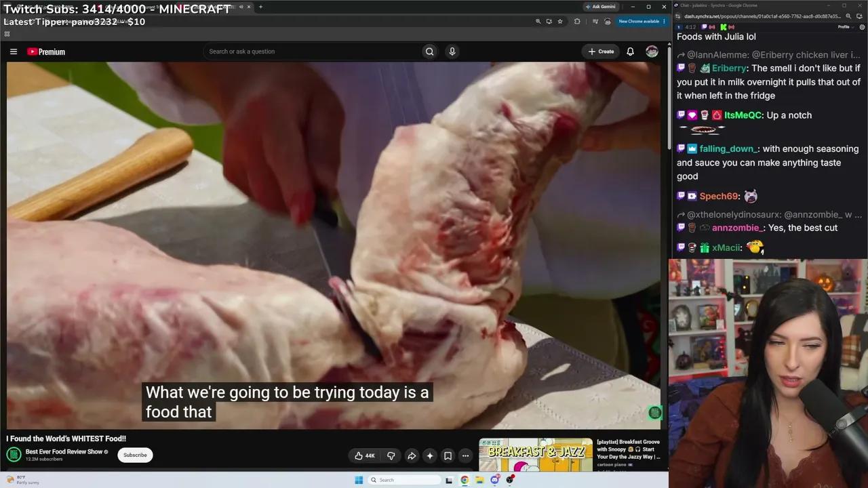Bookmark this page with the star icon

(x=560, y=21)
